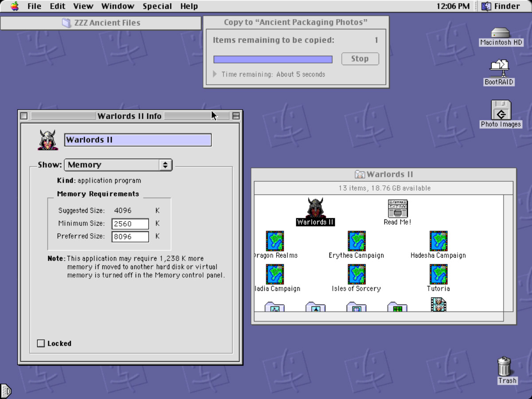Open the Special menu
Viewport: 532px width, 399px height.
click(157, 6)
